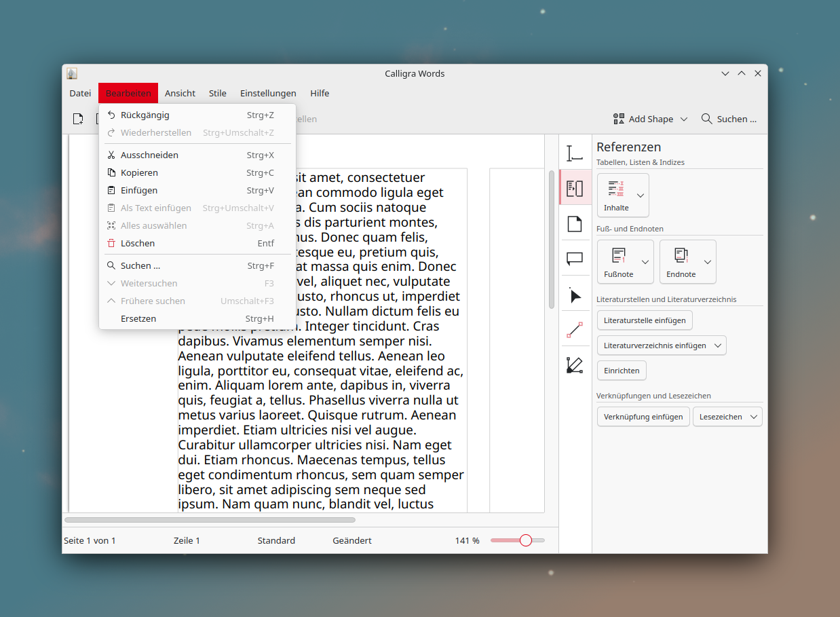
Task: Click the copy icon for Kopieren
Action: coord(111,172)
